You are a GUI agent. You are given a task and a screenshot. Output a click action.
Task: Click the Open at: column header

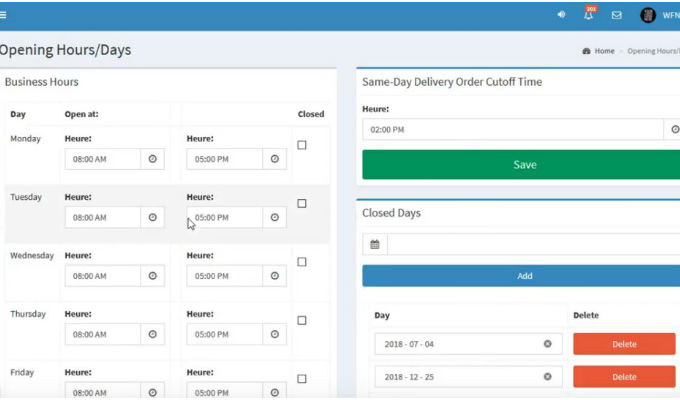(82, 114)
